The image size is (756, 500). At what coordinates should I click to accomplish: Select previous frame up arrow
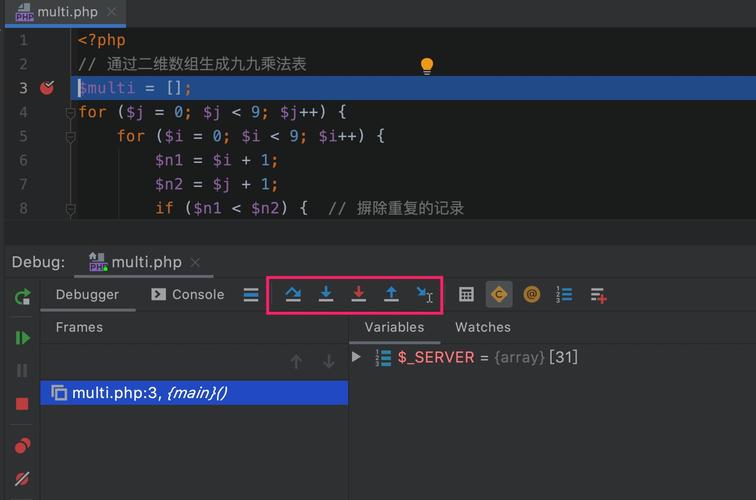297,361
